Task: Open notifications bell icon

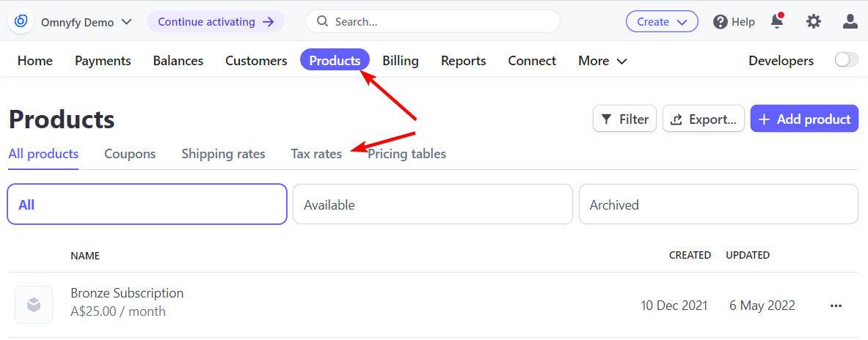Action: tap(777, 21)
